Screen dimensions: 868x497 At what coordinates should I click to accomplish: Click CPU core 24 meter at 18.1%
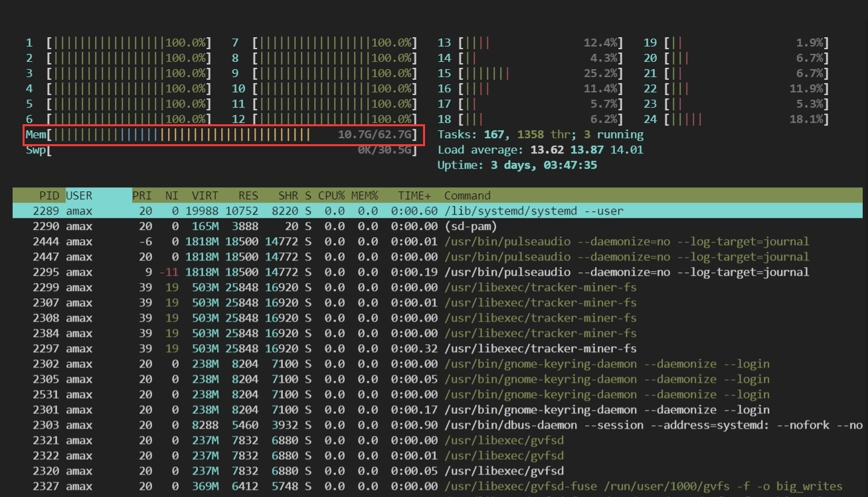tap(737, 119)
